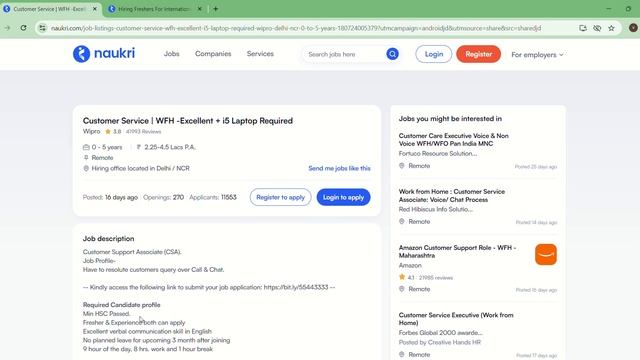The image size is (640, 360).
Task: Open the Services menu
Action: (260, 53)
